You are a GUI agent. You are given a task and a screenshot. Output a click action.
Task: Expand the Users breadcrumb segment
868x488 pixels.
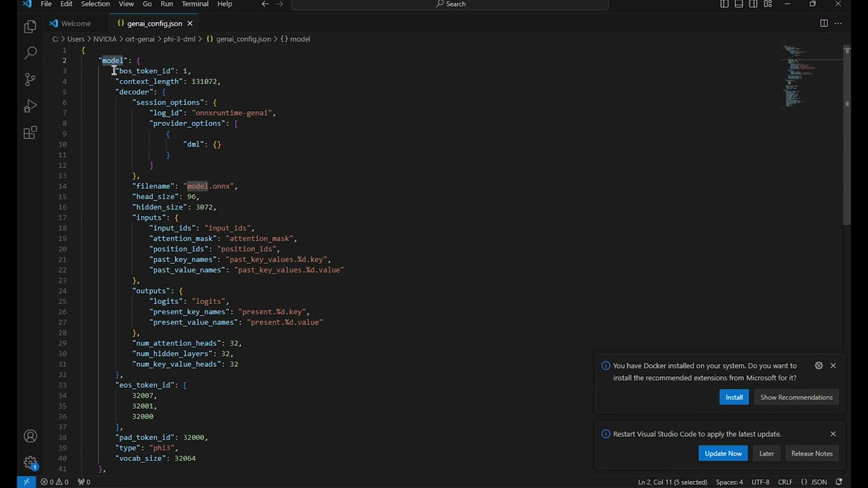[76, 39]
